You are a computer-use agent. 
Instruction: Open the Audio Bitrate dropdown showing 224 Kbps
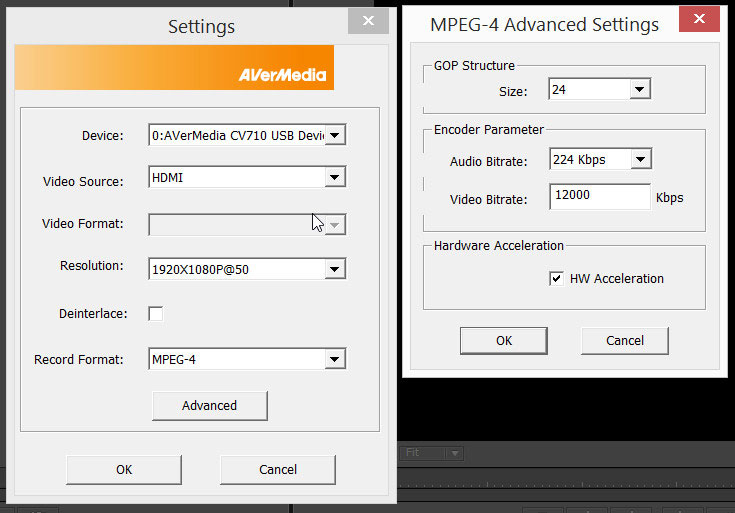[x=600, y=159]
